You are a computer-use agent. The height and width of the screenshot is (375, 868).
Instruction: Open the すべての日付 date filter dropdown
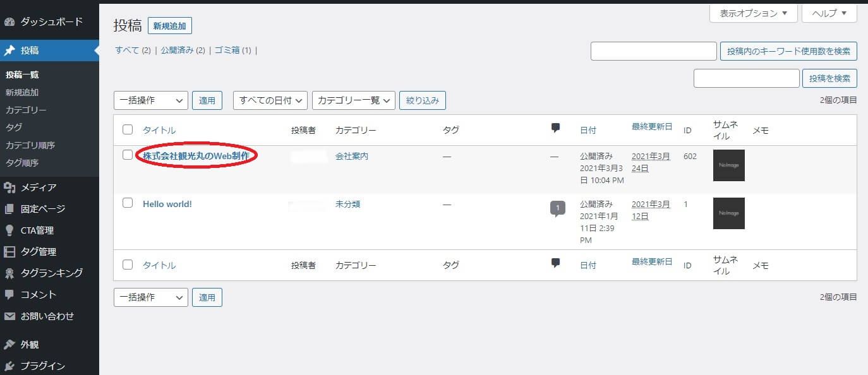[x=270, y=100]
